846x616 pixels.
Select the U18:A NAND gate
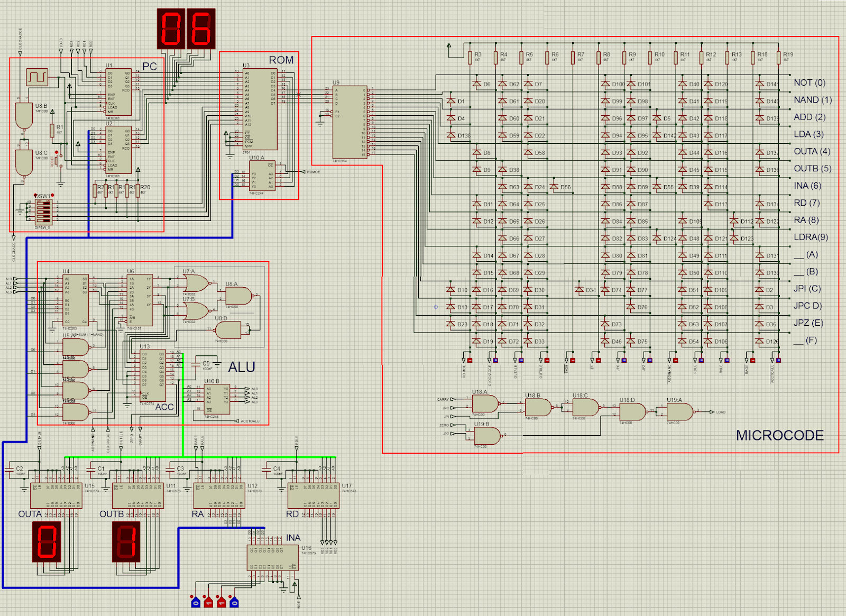[x=485, y=404]
